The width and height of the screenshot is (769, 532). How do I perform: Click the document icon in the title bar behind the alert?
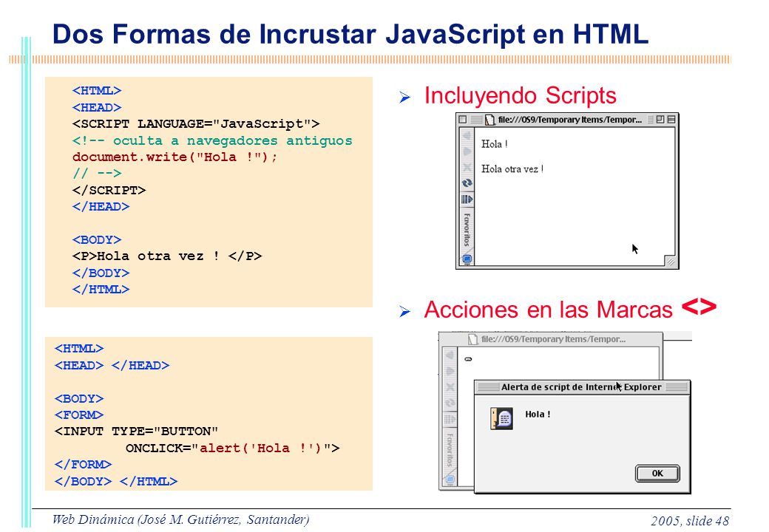(472, 339)
